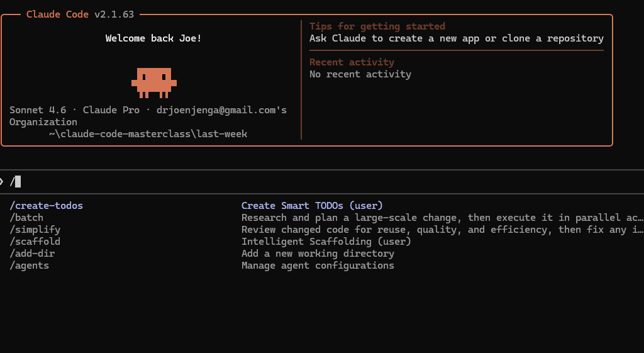Click the prompt input field after slash

[x=322, y=181]
